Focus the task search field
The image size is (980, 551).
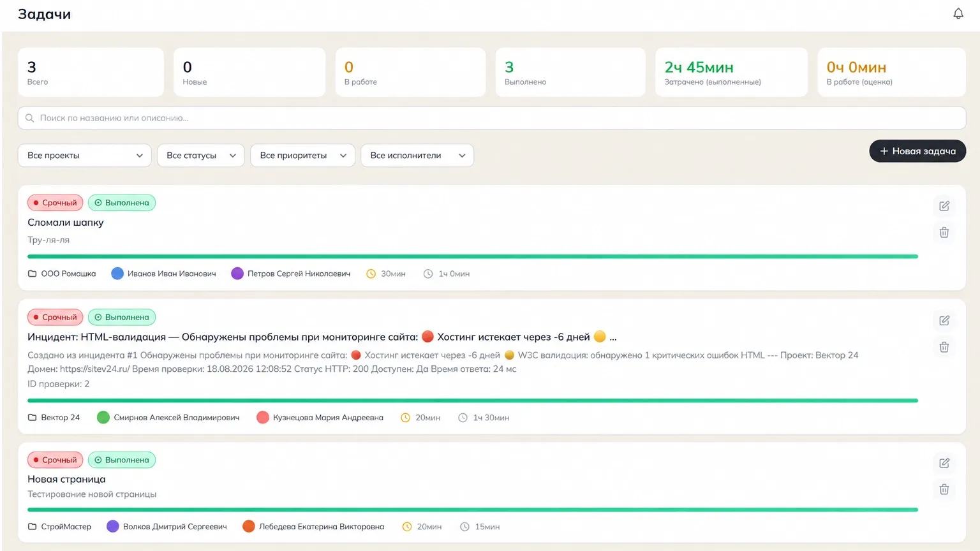pos(492,118)
